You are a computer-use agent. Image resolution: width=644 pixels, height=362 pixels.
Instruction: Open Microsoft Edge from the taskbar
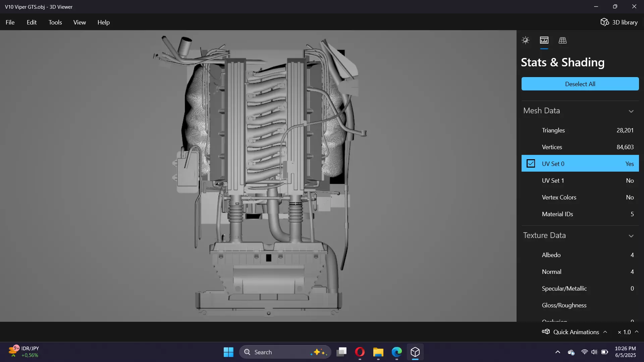[x=397, y=352]
